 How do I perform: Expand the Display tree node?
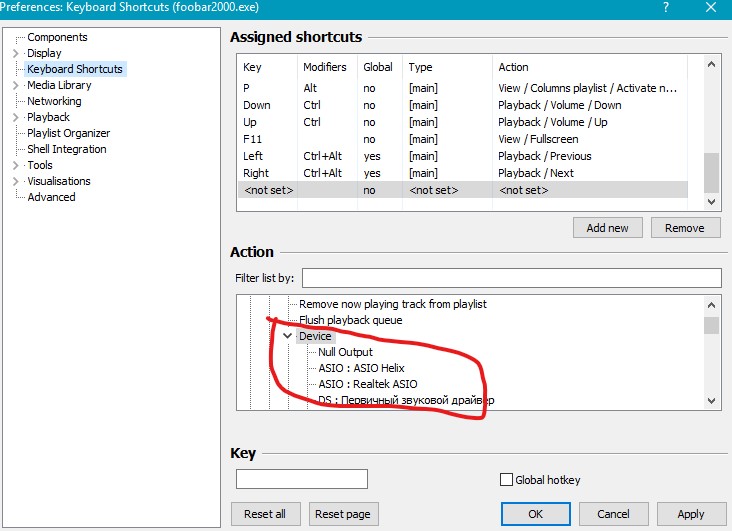[x=15, y=53]
